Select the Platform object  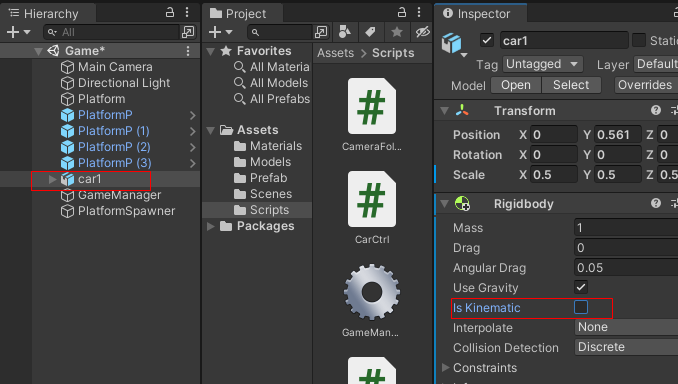pyautogui.click(x=101, y=99)
